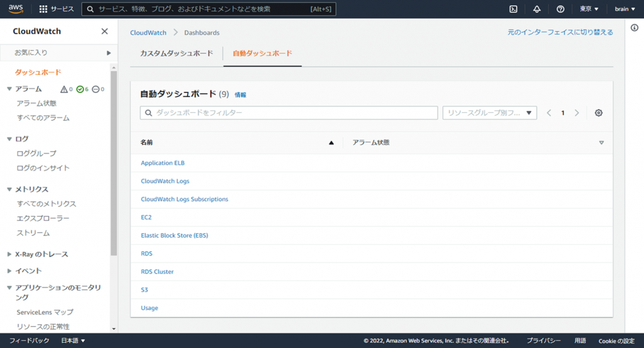This screenshot has height=348, width=644.
Task: Collapse the ログ section
Action: (x=9, y=139)
